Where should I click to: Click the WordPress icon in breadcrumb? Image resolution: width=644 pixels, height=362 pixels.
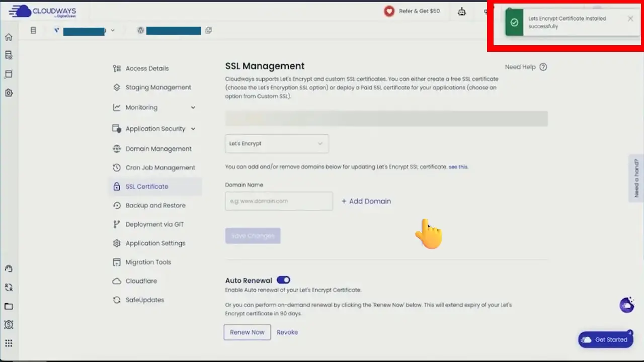click(x=141, y=30)
